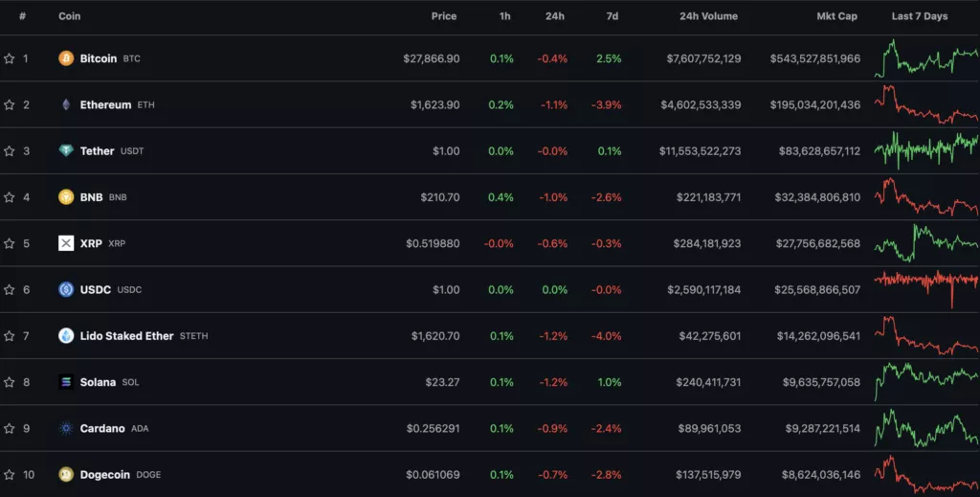
Task: Add Tether to favorites via star
Action: point(10,150)
